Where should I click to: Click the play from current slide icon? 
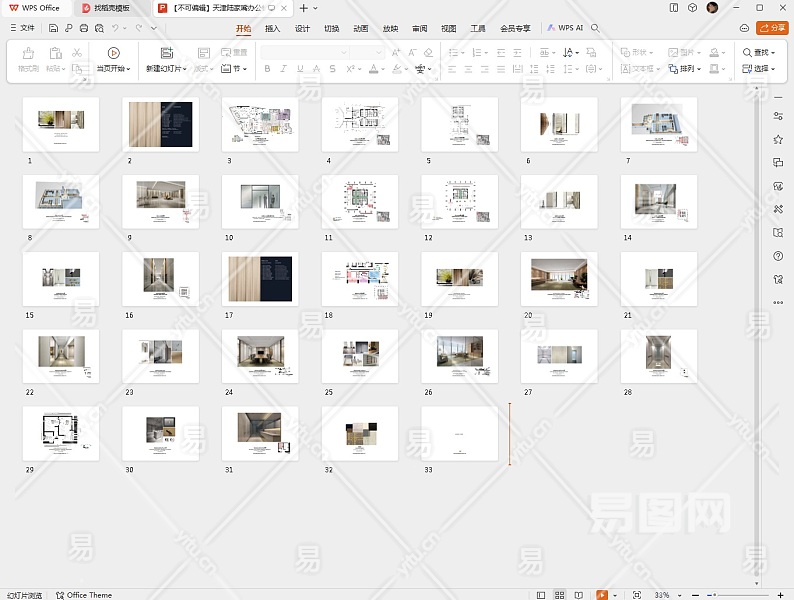pyautogui.click(x=113, y=53)
